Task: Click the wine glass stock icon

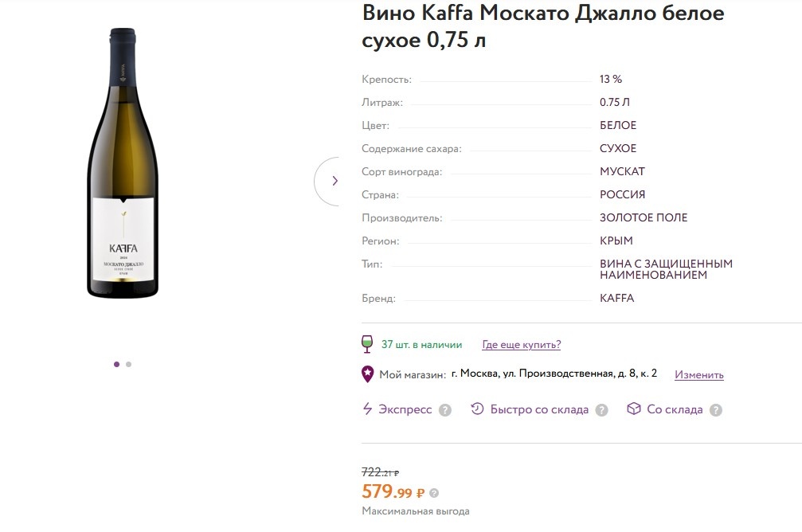Action: pos(367,344)
